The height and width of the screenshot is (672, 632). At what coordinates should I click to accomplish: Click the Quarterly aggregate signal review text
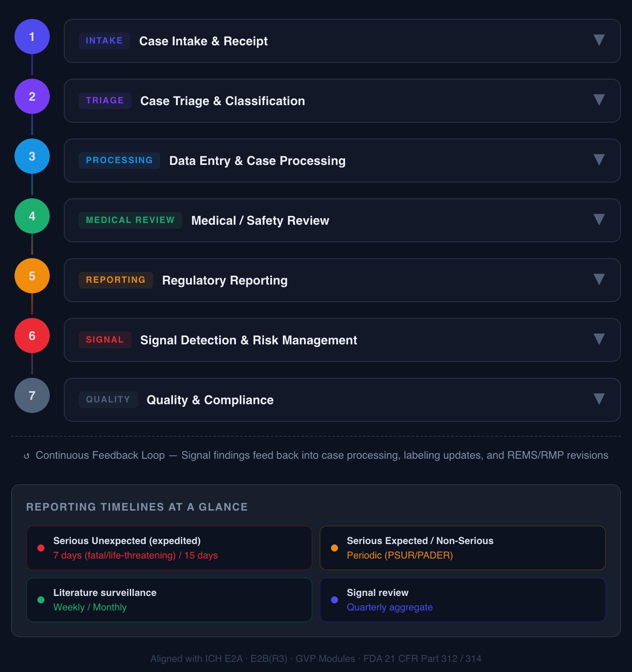tap(389, 607)
